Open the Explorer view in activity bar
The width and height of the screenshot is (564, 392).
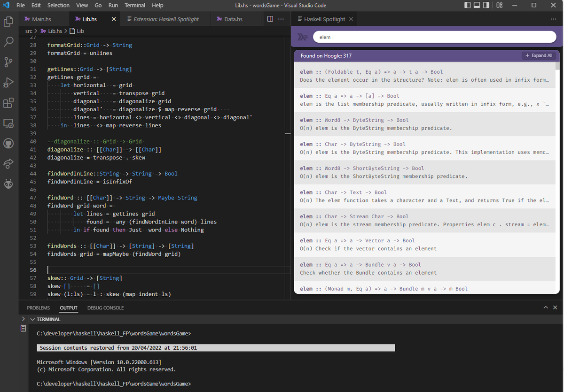click(x=8, y=22)
